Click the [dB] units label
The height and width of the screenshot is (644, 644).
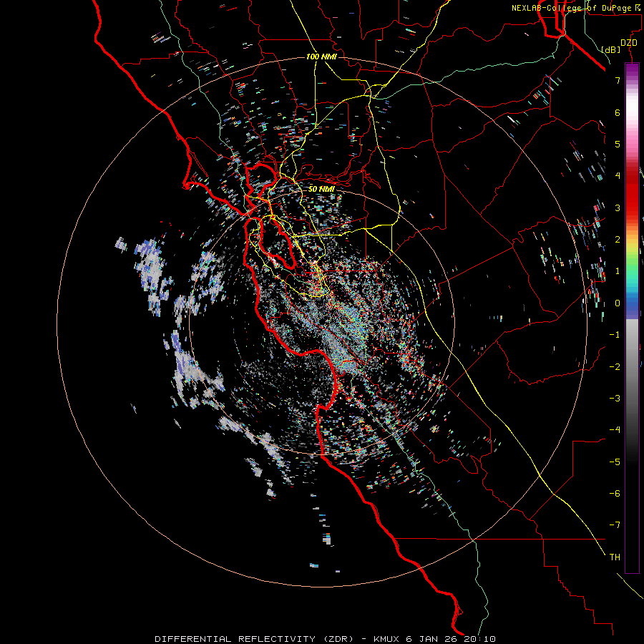[x=611, y=49]
